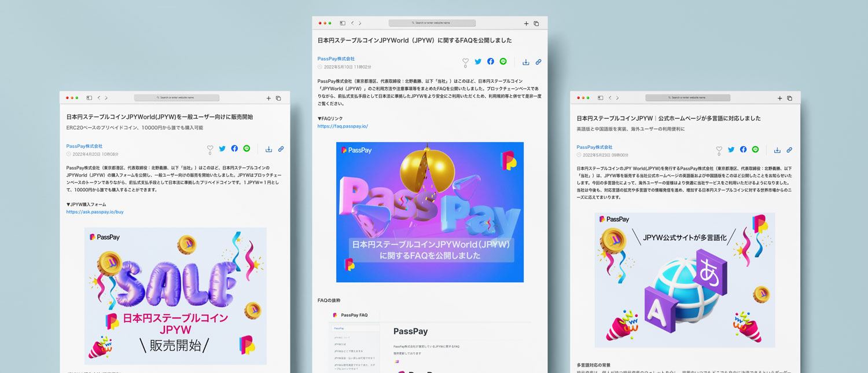This screenshot has width=868, height=373.
Task: Download the release in left window
Action: point(269,149)
